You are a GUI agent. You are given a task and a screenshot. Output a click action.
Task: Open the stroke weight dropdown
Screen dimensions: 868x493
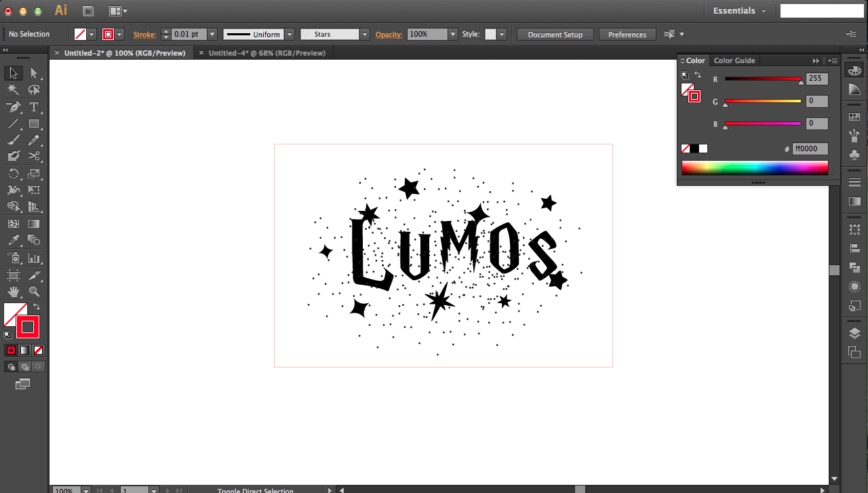click(212, 34)
